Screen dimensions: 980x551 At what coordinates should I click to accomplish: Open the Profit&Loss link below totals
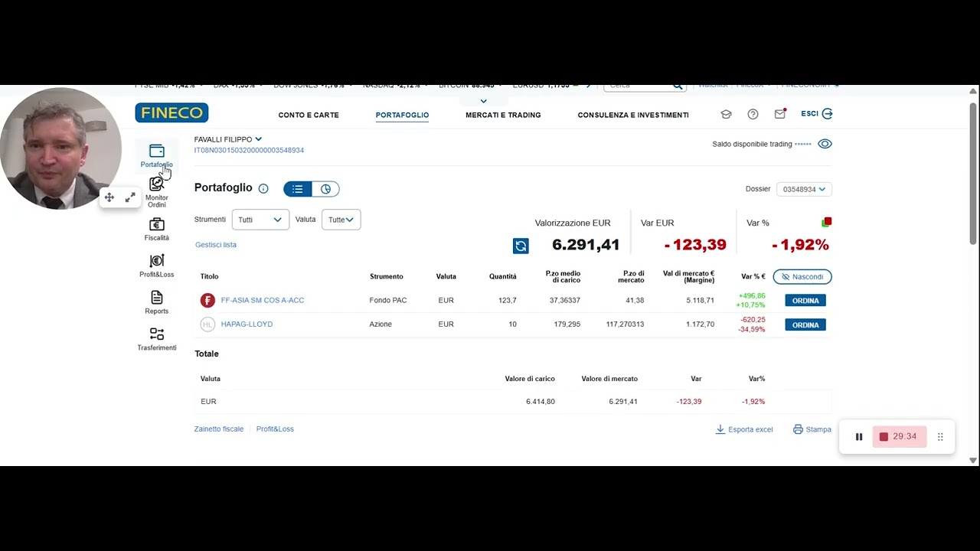pos(275,429)
